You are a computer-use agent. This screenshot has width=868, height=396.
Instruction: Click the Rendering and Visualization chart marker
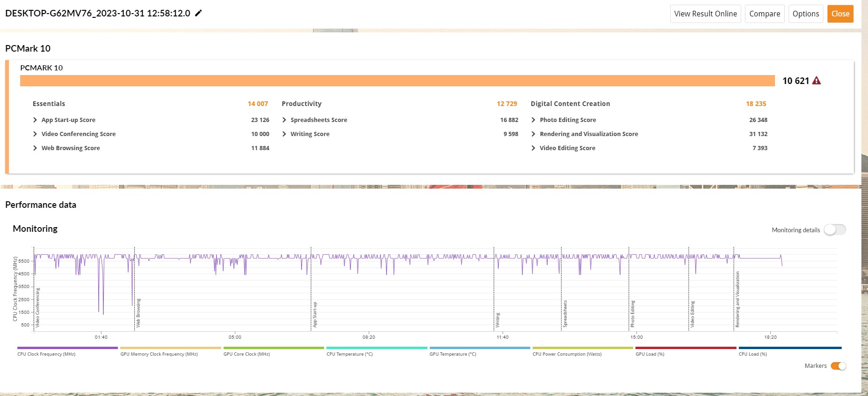click(737, 299)
